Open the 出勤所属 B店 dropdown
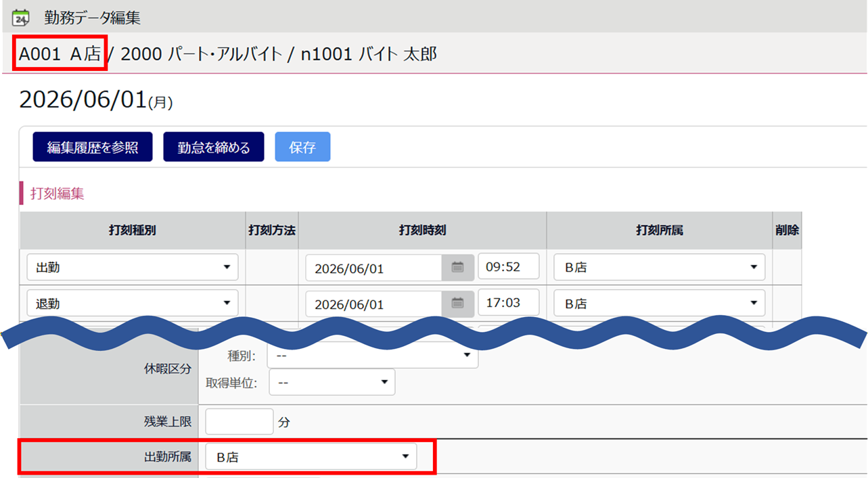The width and height of the screenshot is (868, 478). click(311, 456)
